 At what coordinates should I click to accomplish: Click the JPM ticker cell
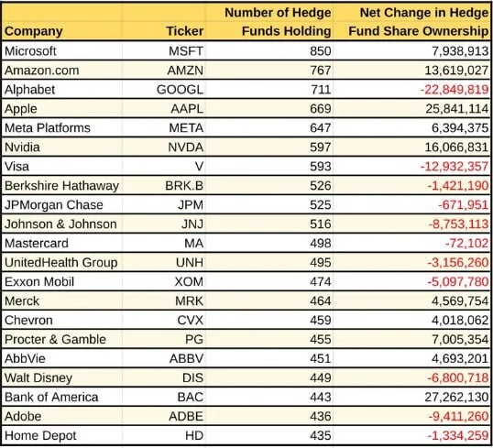[191, 205]
